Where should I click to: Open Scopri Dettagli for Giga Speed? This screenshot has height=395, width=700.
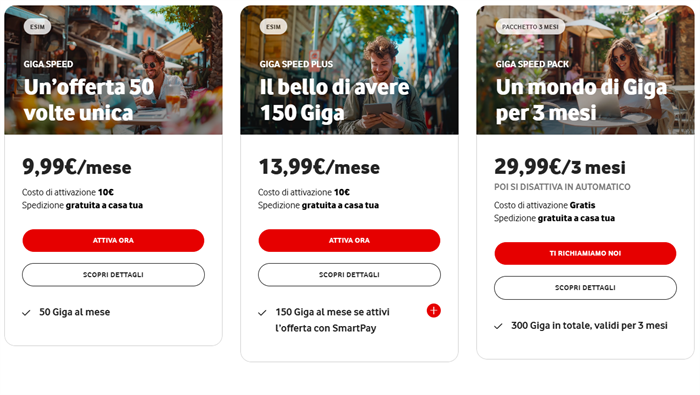coord(113,274)
